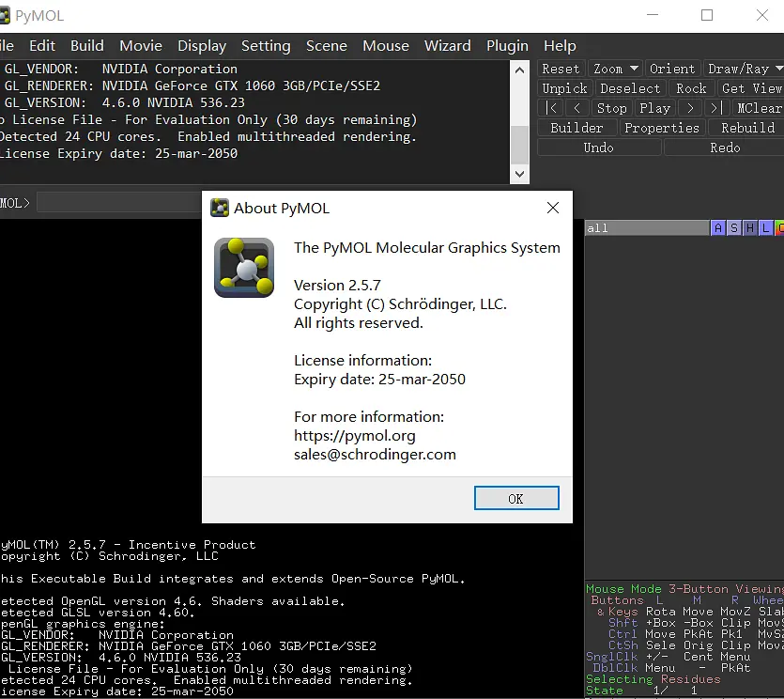Open the H hide menu for all
This screenshot has width=784, height=699.
tap(750, 228)
